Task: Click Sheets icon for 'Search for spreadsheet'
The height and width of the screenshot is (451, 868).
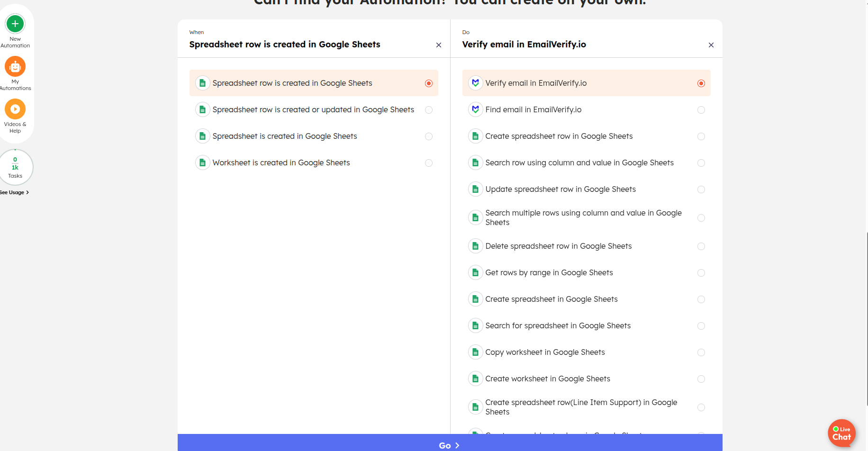Action: click(x=476, y=326)
